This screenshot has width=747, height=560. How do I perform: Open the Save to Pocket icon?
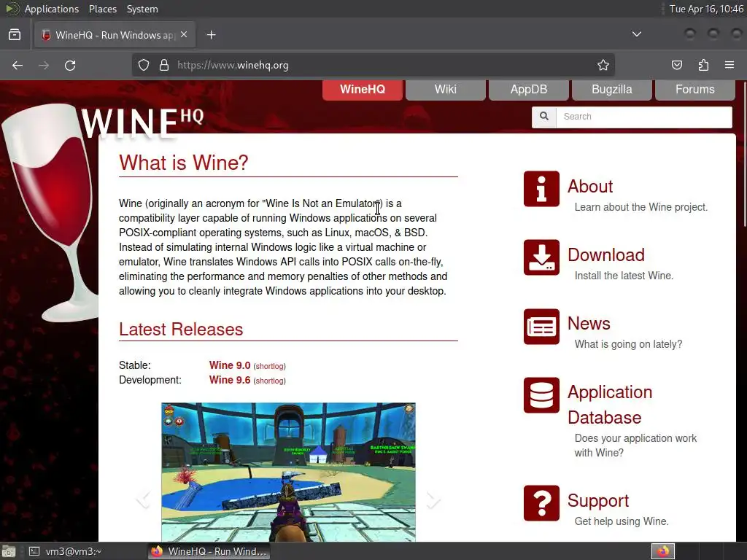(x=676, y=65)
